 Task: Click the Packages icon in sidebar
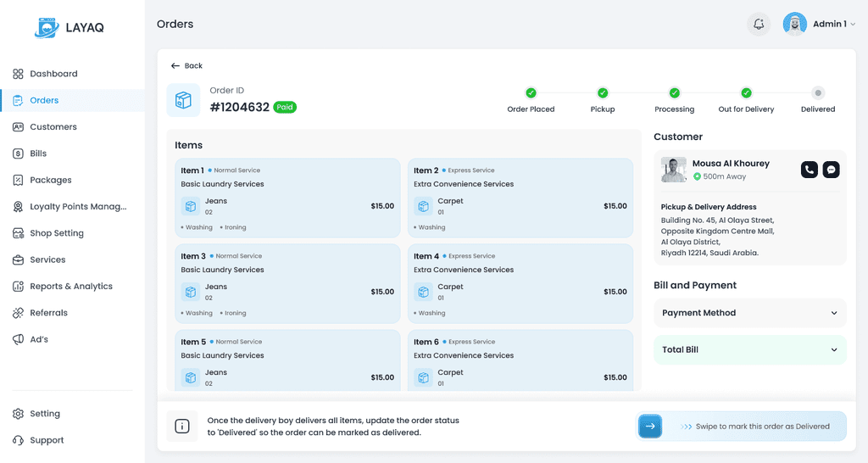[x=19, y=180]
